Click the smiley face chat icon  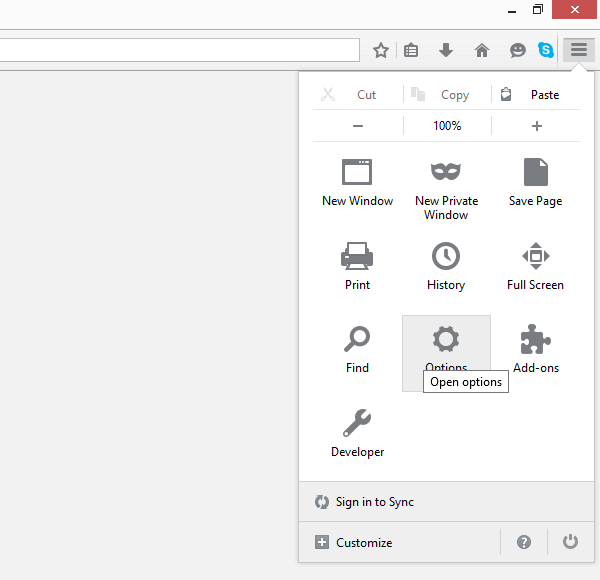click(517, 50)
